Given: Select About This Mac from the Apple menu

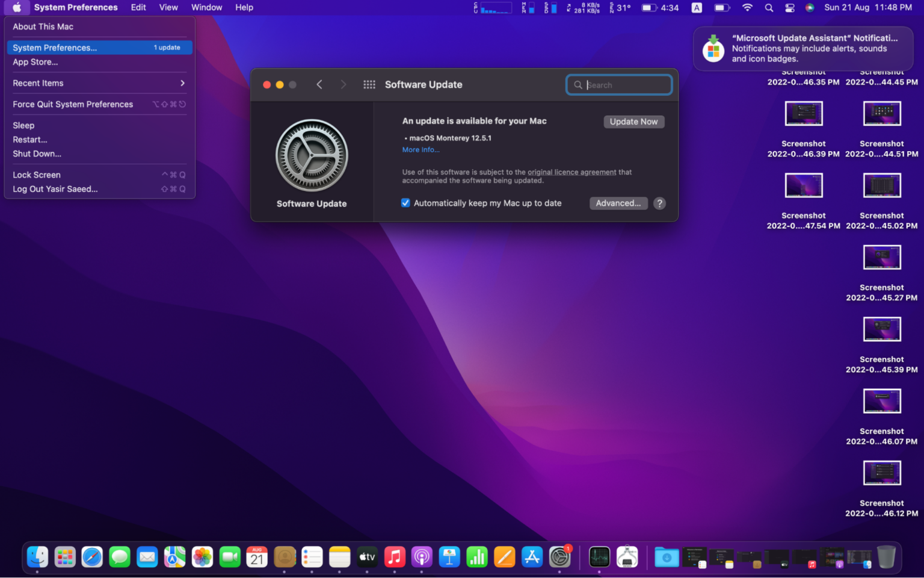Looking at the screenshot, I should click(43, 26).
